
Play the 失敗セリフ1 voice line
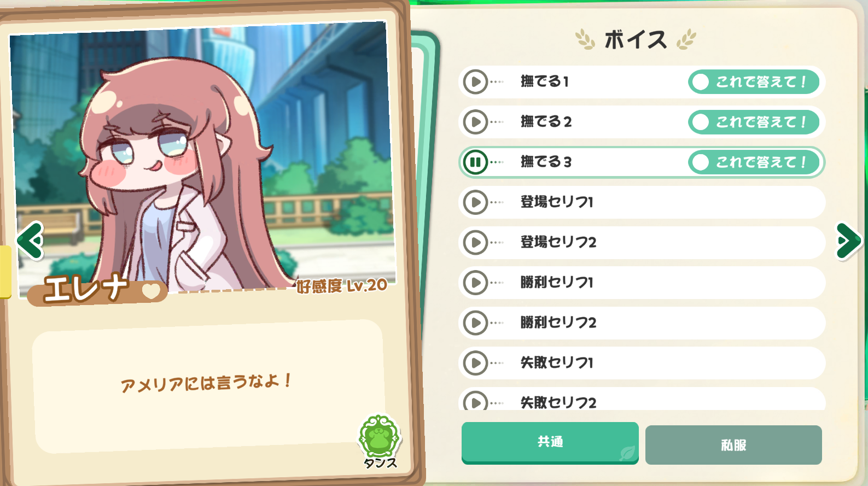tap(475, 363)
